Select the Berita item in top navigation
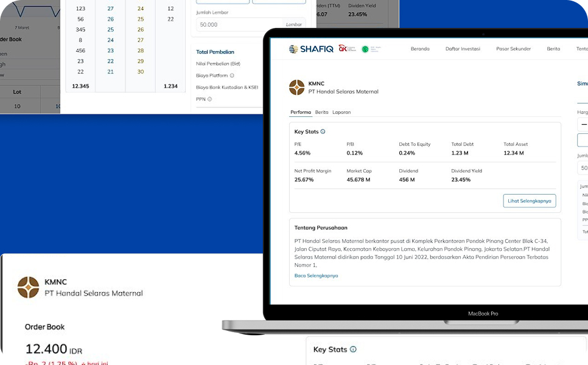Viewport: 588px width, 365px height. coord(553,49)
